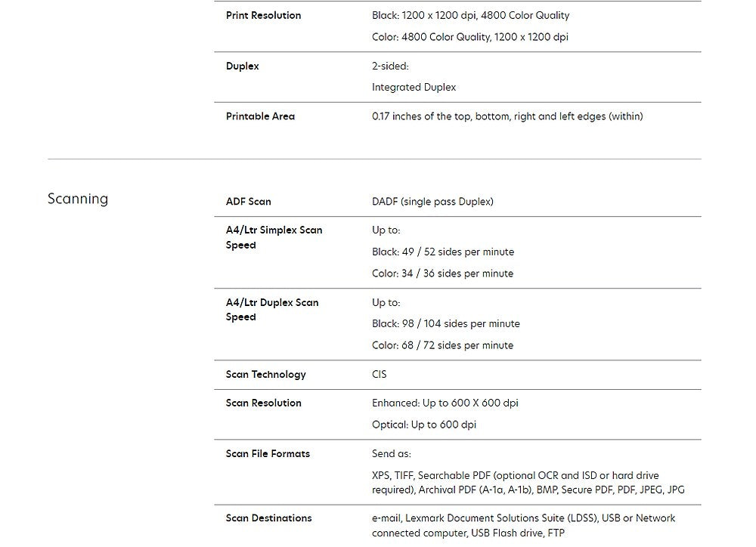
Task: Click the Scan Resolution label
Action: pos(263,403)
